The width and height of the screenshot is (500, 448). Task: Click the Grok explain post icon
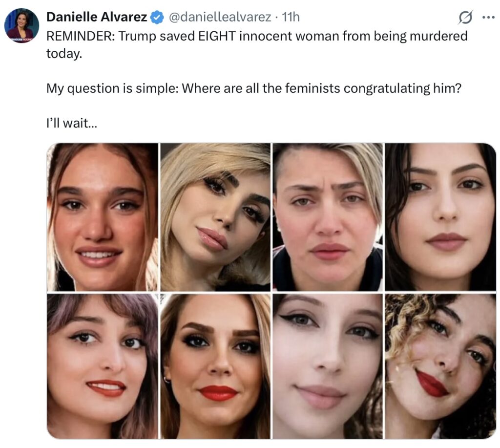click(x=465, y=18)
